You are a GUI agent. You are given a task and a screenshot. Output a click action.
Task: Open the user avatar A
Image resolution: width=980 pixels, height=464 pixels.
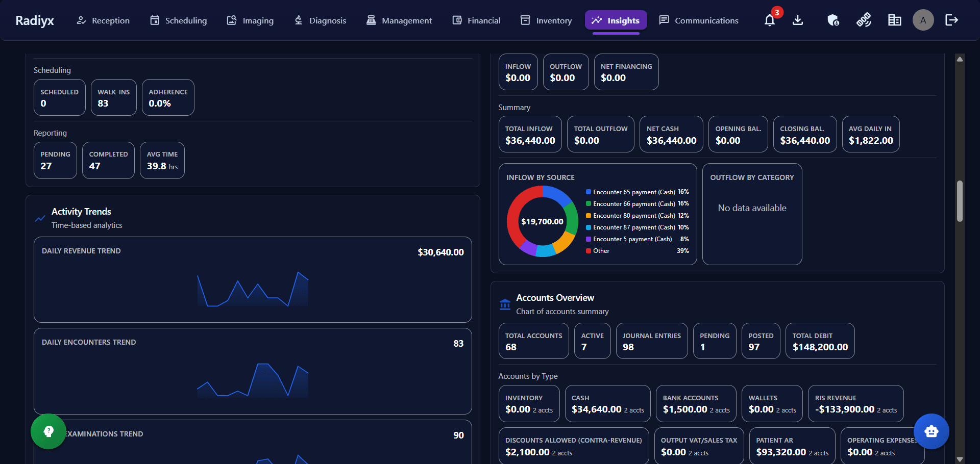coord(923,20)
